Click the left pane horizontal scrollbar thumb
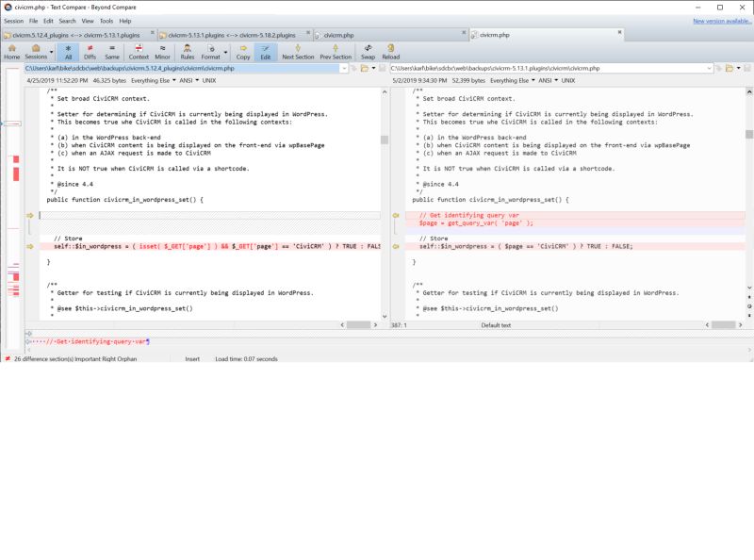The image size is (754, 560). tap(359, 325)
